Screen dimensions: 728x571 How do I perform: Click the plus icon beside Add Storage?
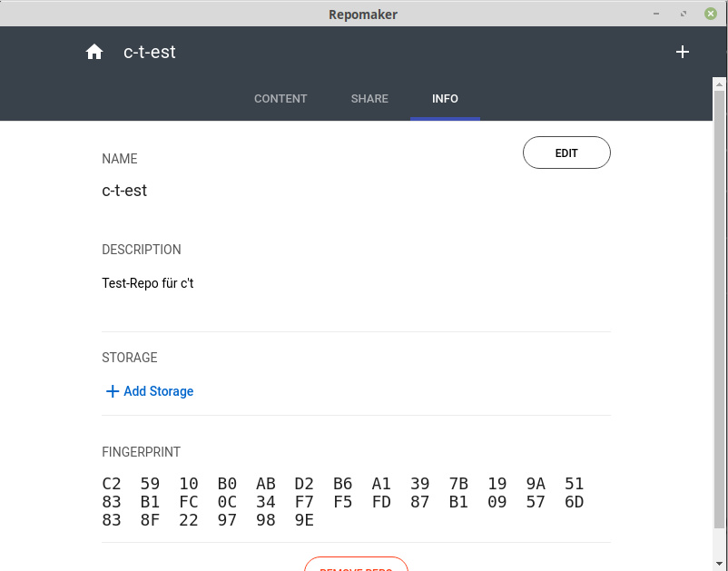[x=113, y=391]
